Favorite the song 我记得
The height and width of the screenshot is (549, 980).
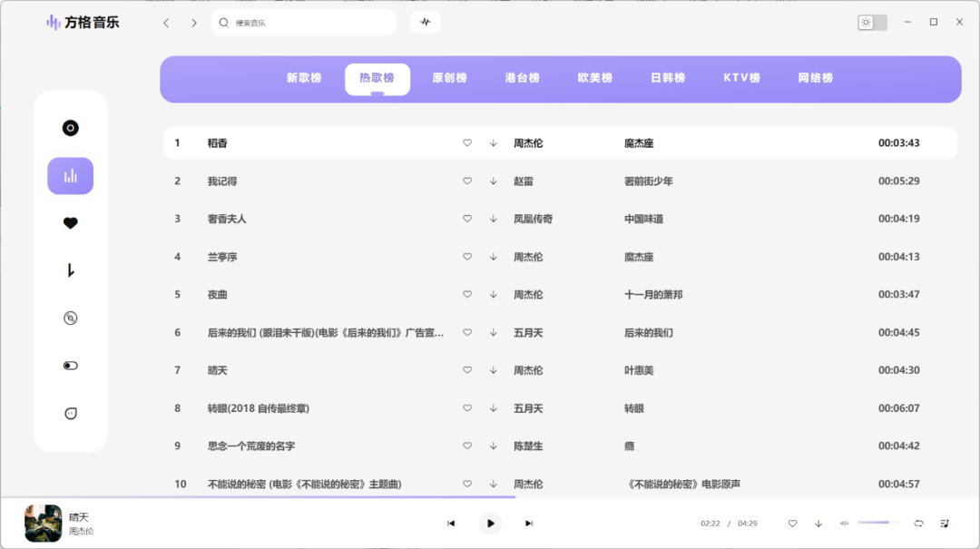coord(467,181)
